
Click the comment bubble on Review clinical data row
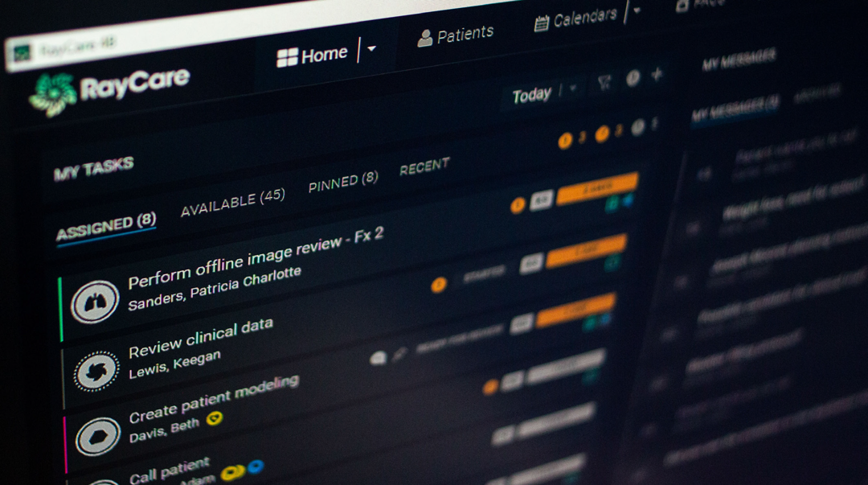click(x=378, y=358)
